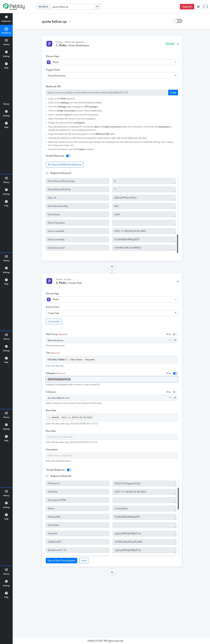Click the Status value incomplete

pyautogui.click(x=144, y=508)
